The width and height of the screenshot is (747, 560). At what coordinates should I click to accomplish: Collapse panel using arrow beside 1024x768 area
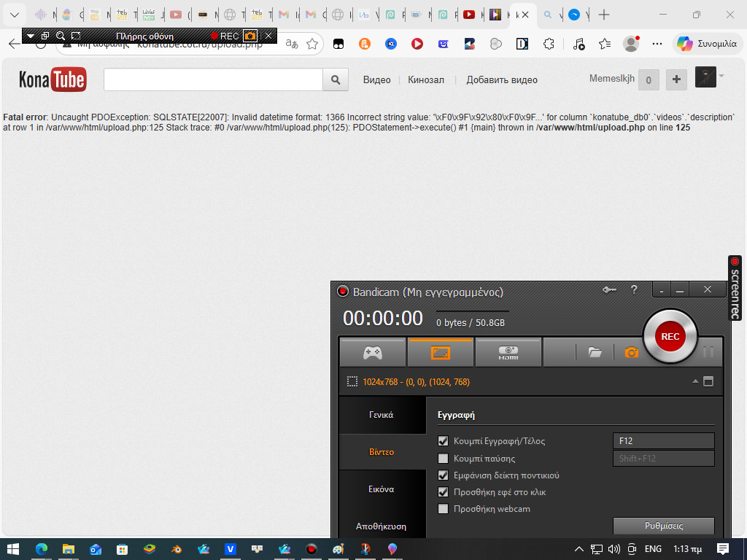point(694,381)
